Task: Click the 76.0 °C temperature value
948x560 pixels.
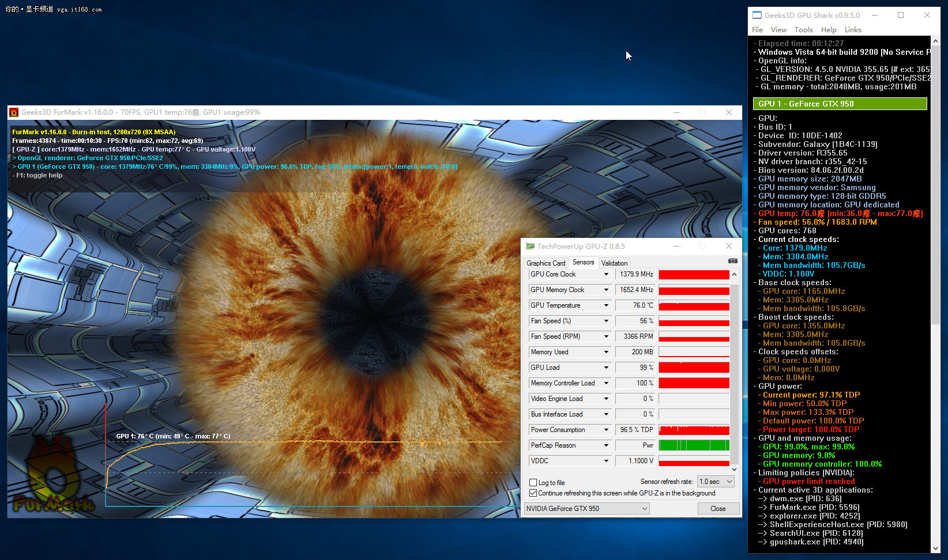Action: tap(635, 305)
